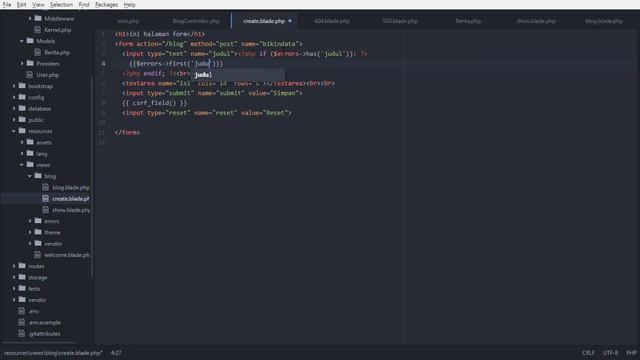Collapse the views folder arrow
This screenshot has height=360, width=640.
click(22, 165)
